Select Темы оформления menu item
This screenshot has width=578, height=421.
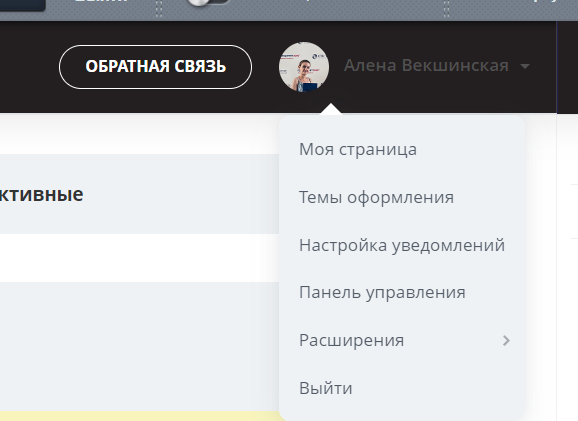click(x=376, y=197)
